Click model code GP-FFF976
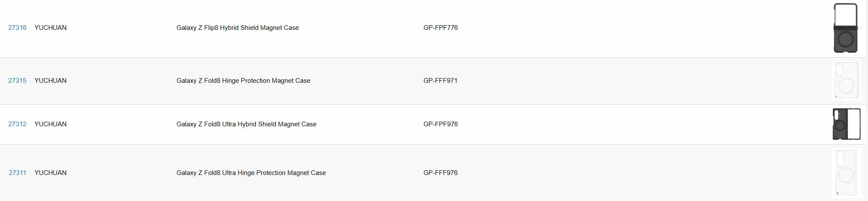The image size is (868, 201). (x=441, y=173)
